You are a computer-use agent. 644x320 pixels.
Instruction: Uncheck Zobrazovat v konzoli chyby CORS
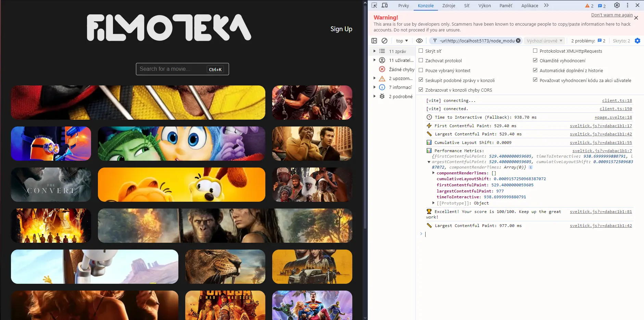421,90
